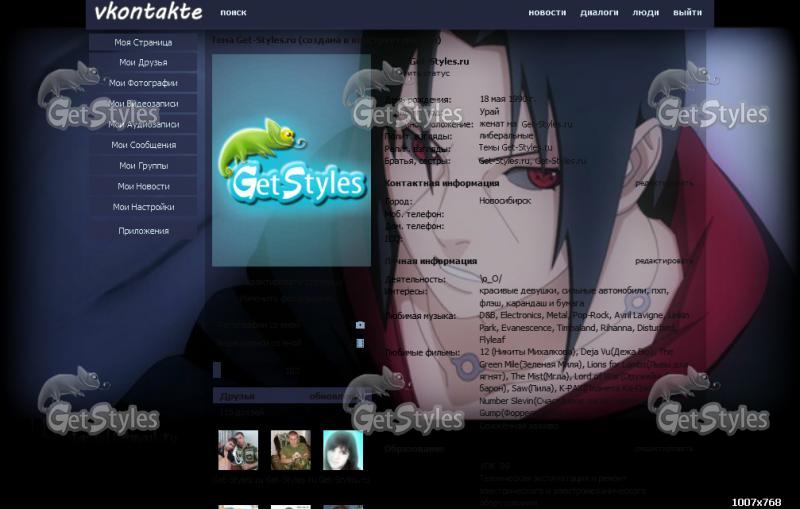Image resolution: width=800 pixels, height=509 pixels.
Task: Select люди in the top navigation
Action: pyautogui.click(x=646, y=13)
